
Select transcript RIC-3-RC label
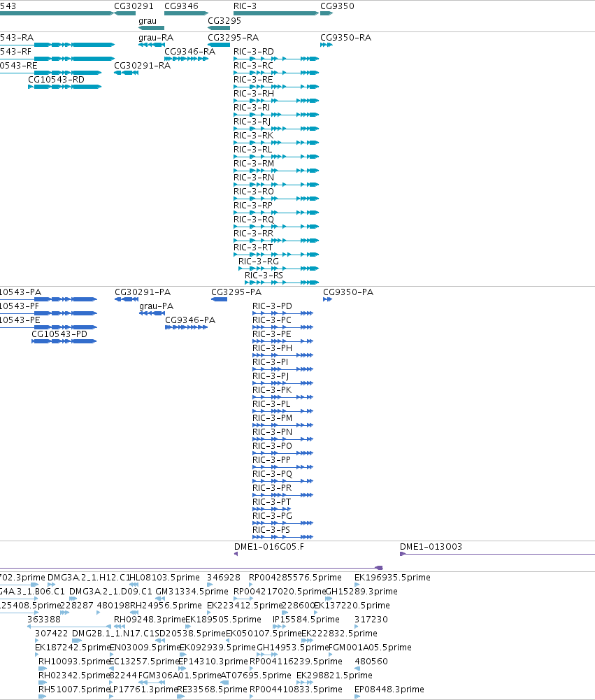pos(253,66)
